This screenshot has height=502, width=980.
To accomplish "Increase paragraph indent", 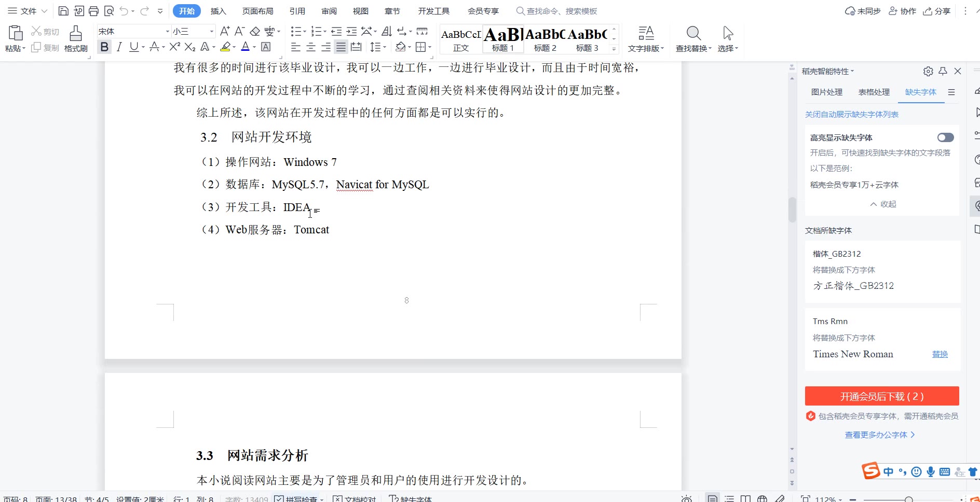I will click(x=351, y=31).
